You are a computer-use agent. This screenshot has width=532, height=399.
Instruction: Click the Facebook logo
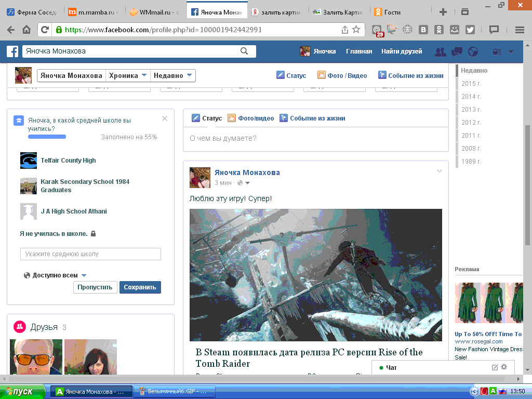coord(12,51)
